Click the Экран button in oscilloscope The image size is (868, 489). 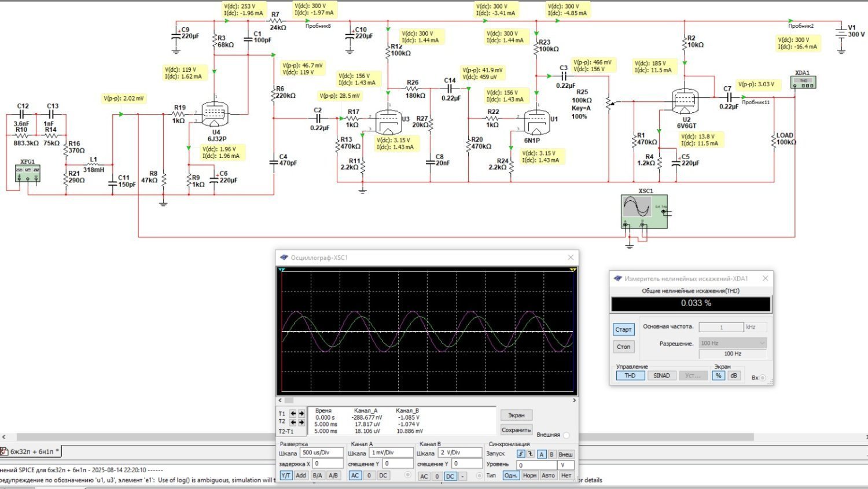[x=516, y=416]
